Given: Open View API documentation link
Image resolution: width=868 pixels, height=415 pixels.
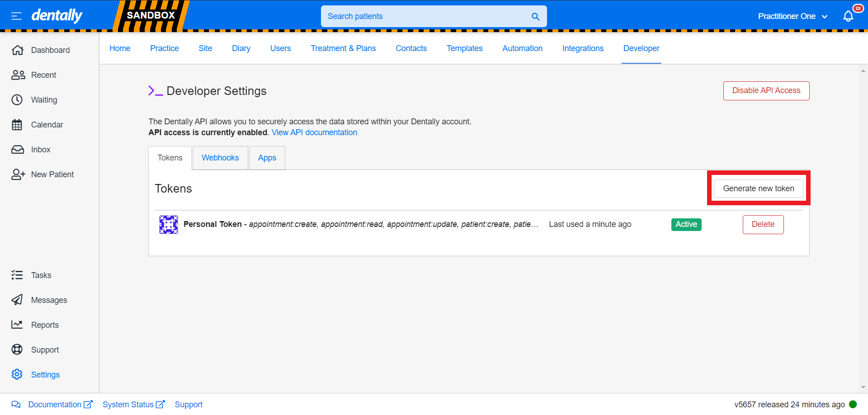Looking at the screenshot, I should tap(314, 132).
